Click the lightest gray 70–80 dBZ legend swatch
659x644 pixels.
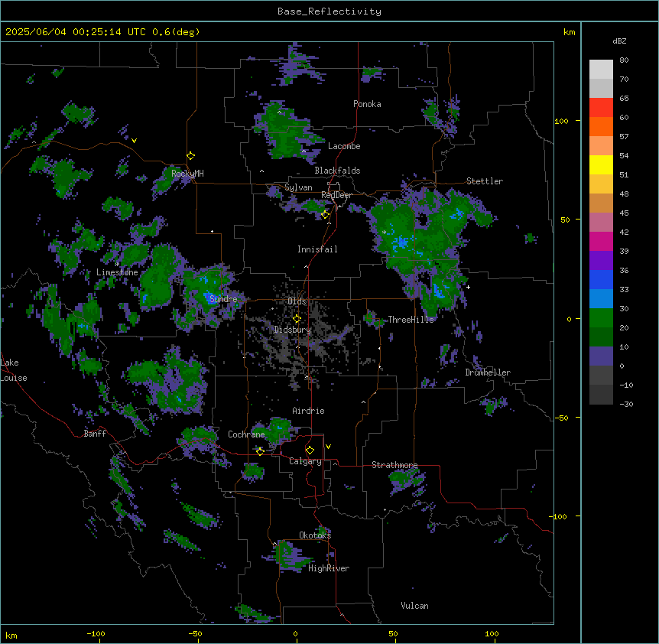(601, 70)
